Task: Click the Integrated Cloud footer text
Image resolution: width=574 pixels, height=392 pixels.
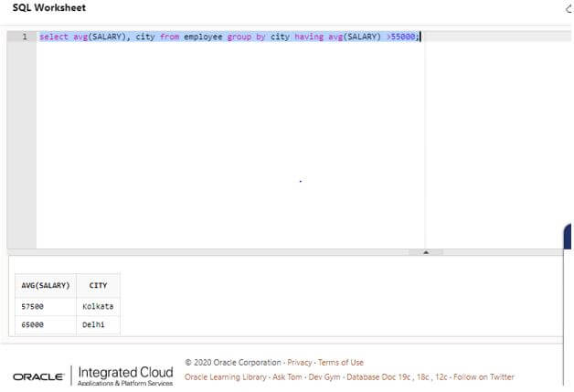Action: click(x=125, y=372)
